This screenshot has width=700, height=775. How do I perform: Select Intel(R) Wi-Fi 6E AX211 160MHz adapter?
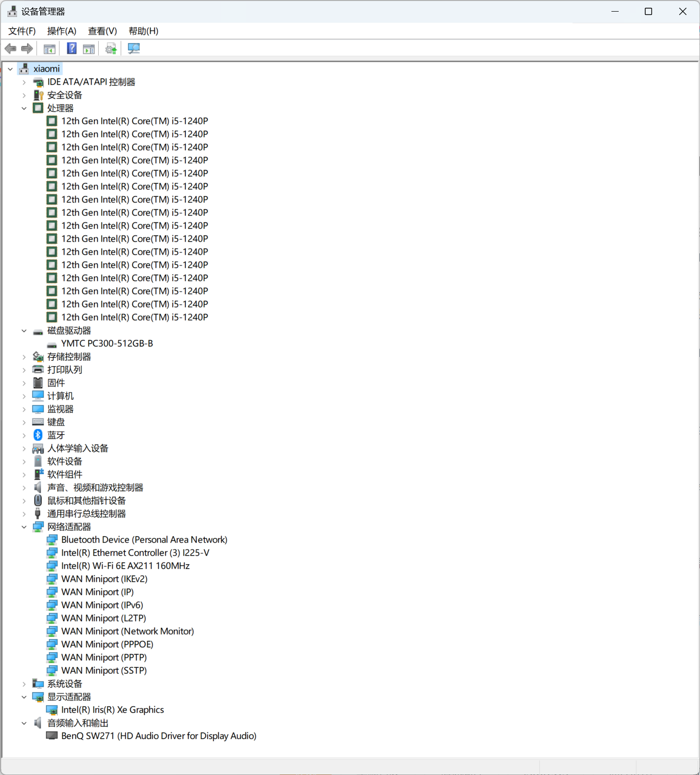pos(125,566)
